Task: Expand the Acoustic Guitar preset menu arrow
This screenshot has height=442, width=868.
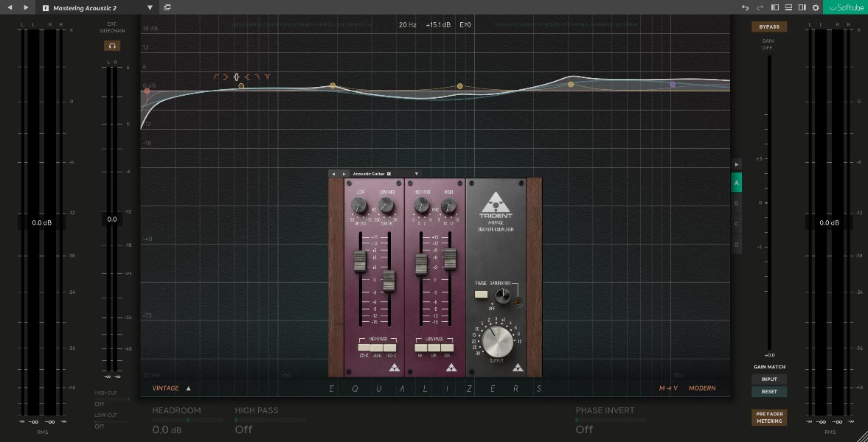Action: coord(416,174)
